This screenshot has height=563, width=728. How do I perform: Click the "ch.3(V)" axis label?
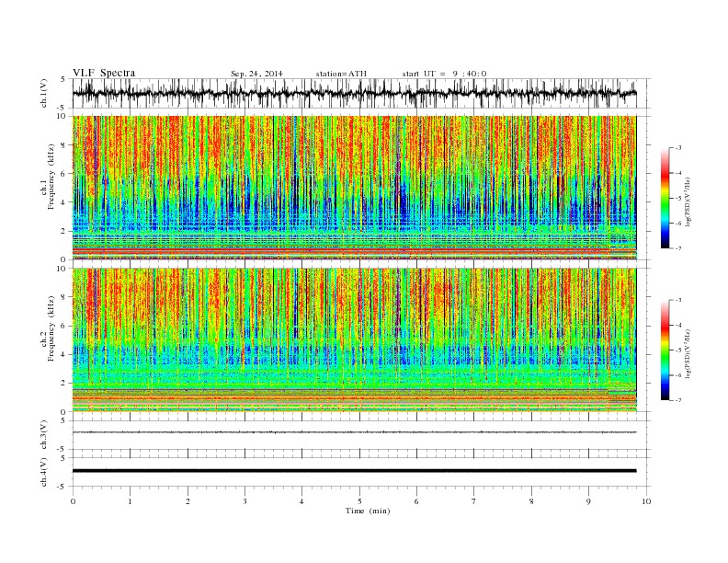44,435
